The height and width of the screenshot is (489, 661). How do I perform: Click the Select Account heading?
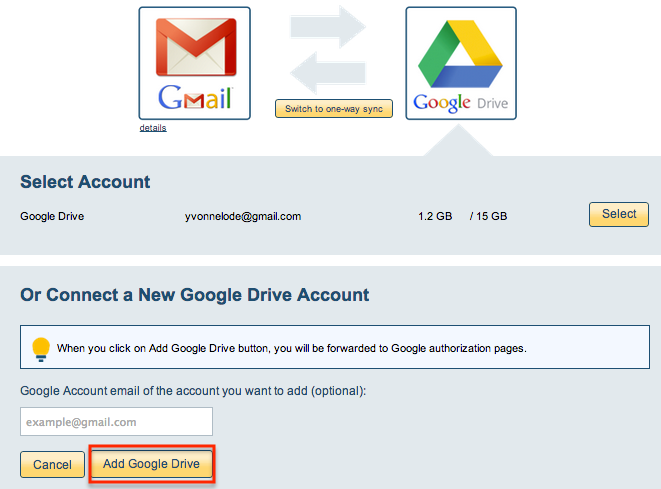85,182
